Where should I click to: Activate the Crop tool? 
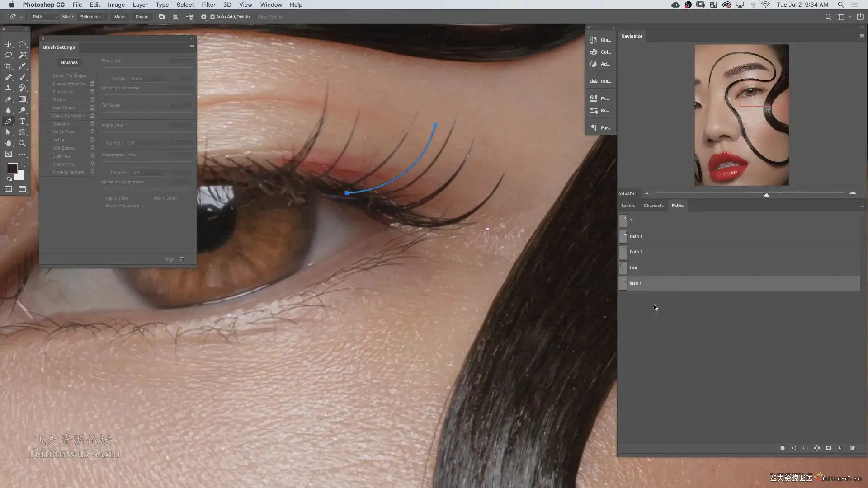[8, 66]
